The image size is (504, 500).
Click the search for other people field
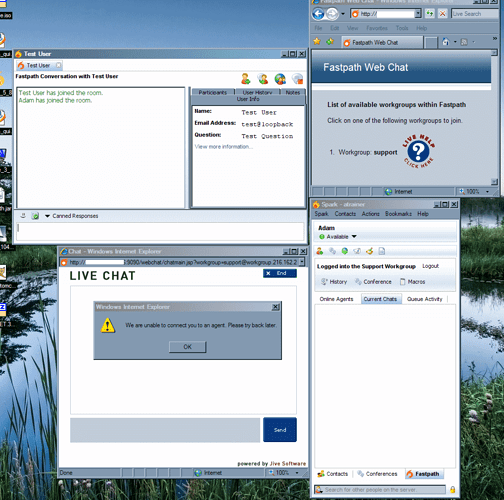coord(380,490)
